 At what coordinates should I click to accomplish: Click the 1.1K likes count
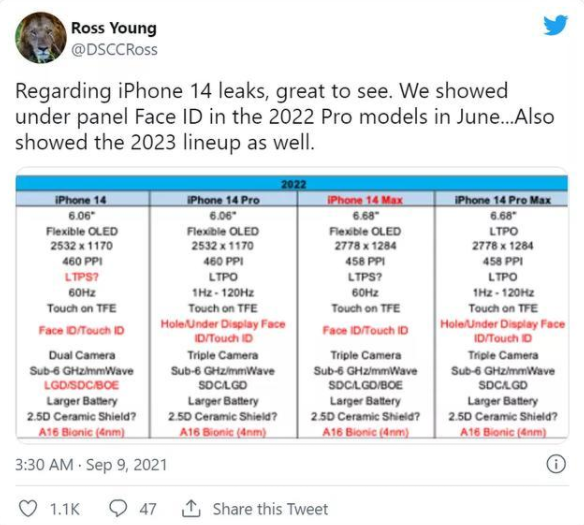pyautogui.click(x=64, y=509)
